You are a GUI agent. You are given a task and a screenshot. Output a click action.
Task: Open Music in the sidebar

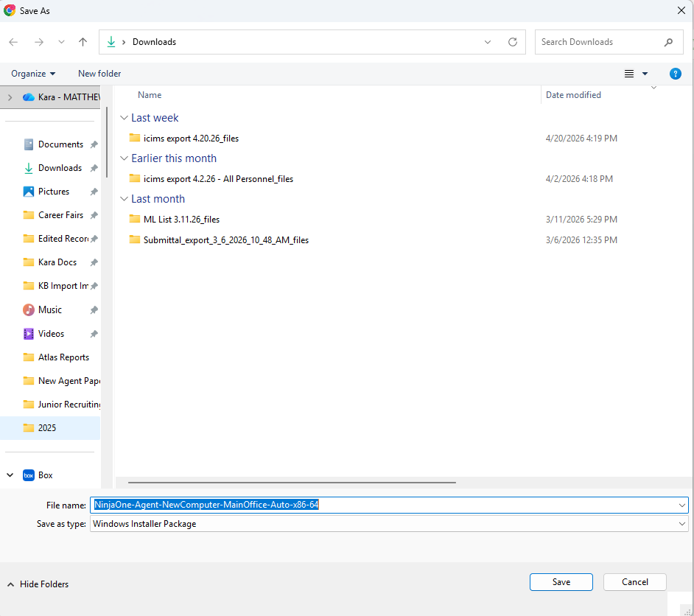click(49, 309)
